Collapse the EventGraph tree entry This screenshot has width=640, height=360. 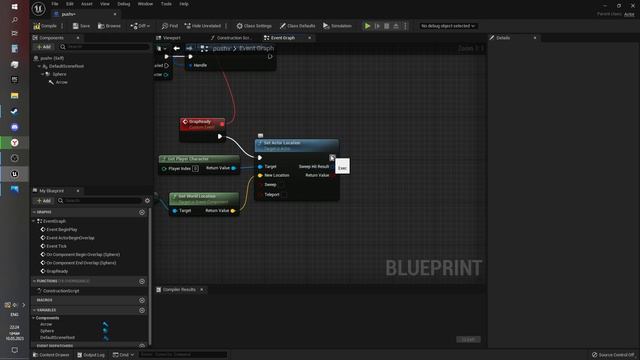[x=34, y=221]
